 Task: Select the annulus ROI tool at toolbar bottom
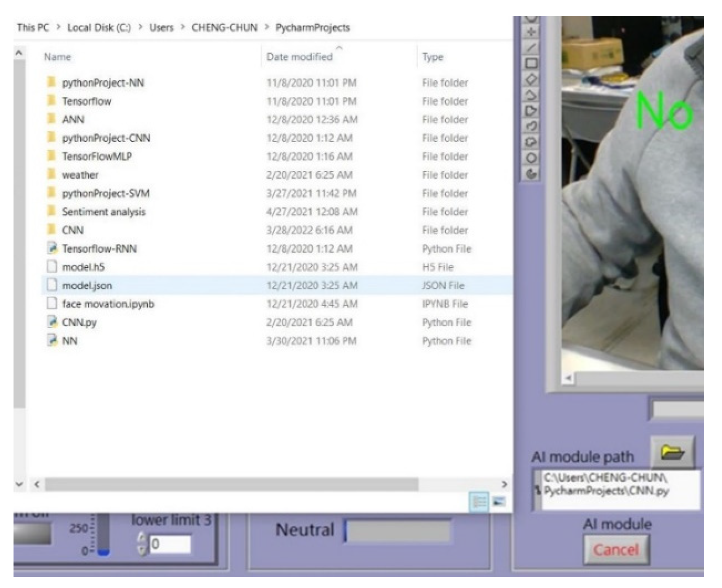[531, 174]
